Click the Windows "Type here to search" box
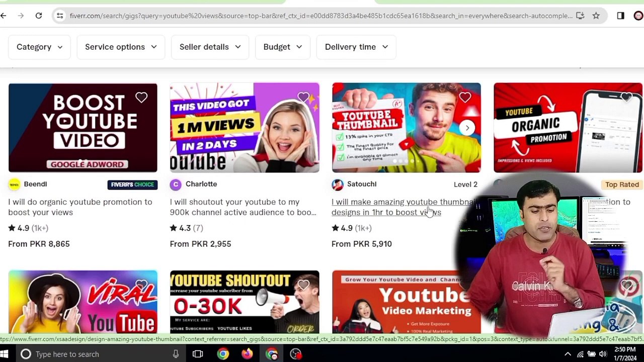The height and width of the screenshot is (362, 644). point(101,354)
